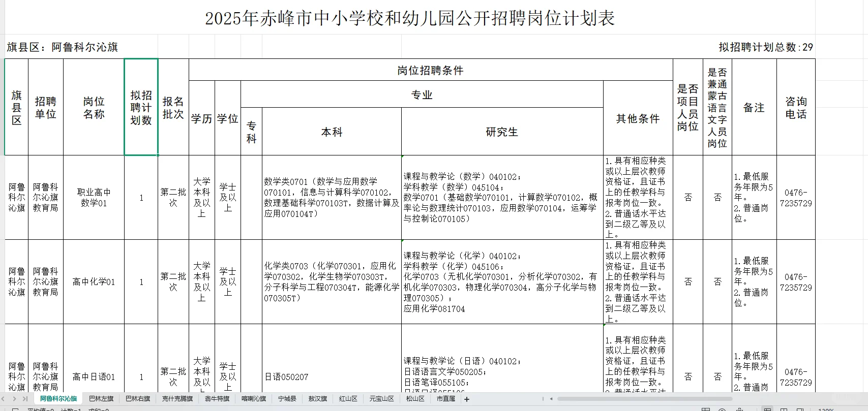
Task: Switch to the 宁城县 sheet tab
Action: [287, 399]
